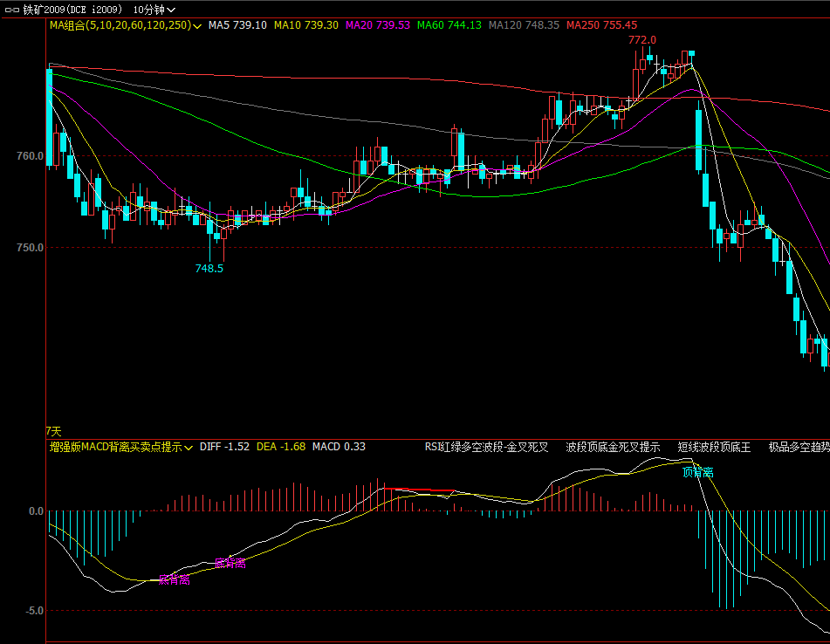Click the MACD 0.33 reading
This screenshot has width=830, height=644.
339,447
